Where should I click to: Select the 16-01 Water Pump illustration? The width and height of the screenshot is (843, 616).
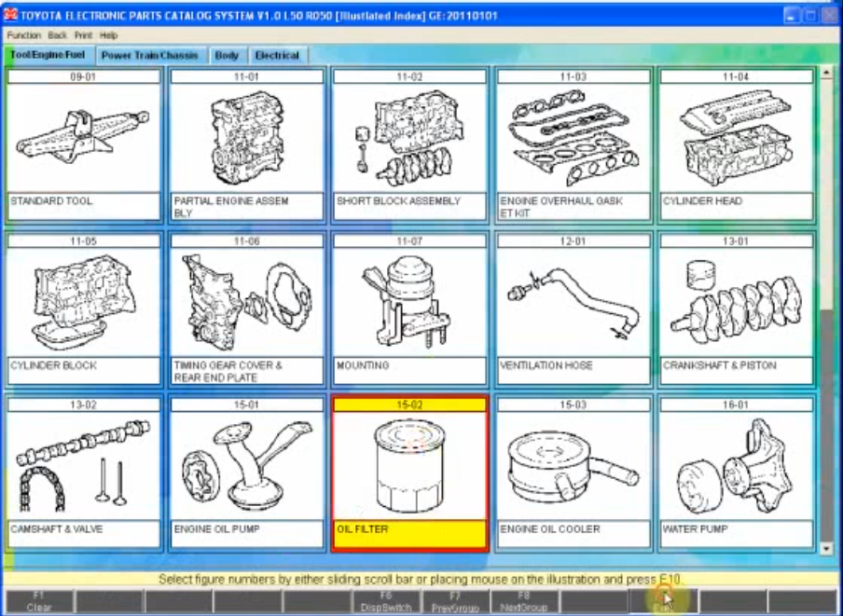(736, 473)
